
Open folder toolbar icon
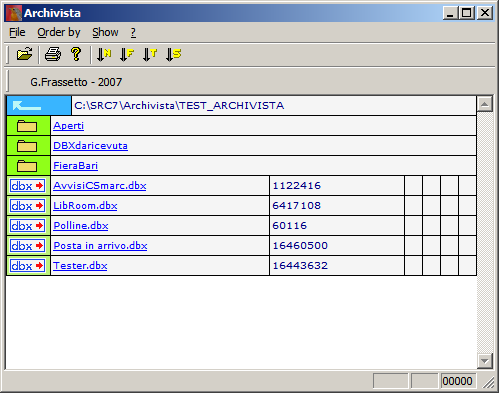point(24,54)
